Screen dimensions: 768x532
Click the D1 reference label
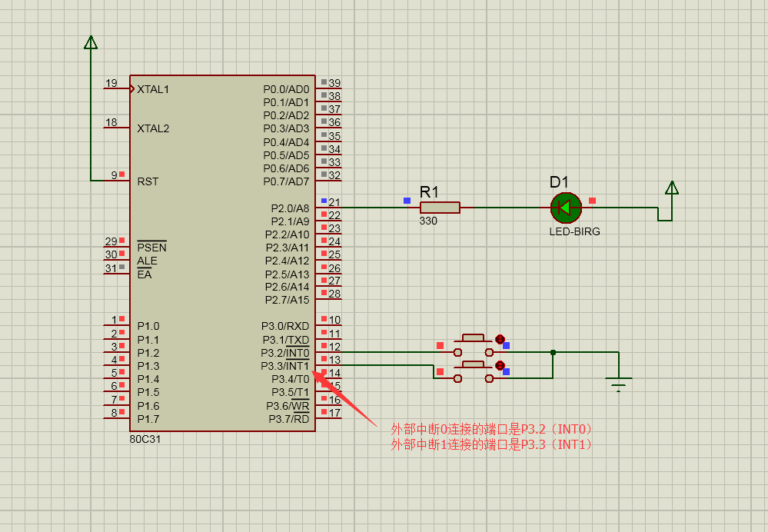click(559, 182)
